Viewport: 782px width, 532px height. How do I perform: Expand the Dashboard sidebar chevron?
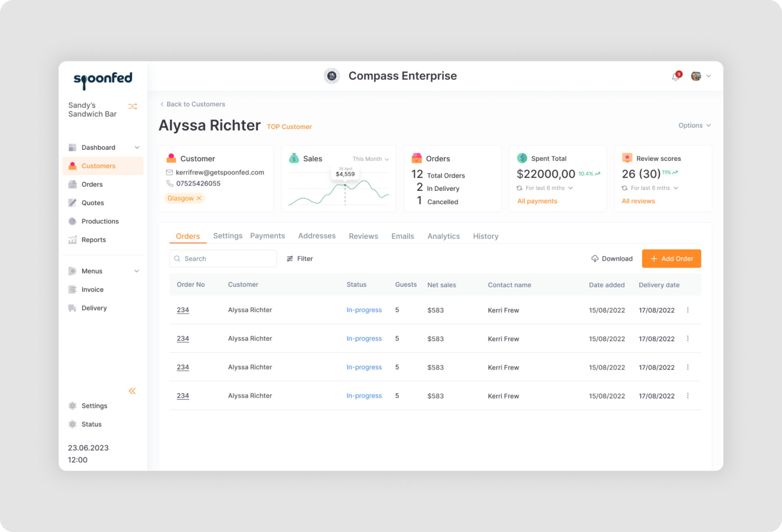coord(137,148)
